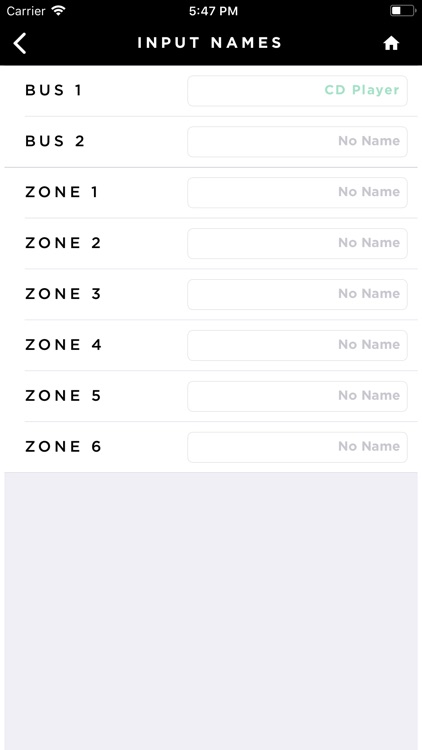This screenshot has height=750, width=422.
Task: Tap the BUS 2 row label
Action: 55,141
